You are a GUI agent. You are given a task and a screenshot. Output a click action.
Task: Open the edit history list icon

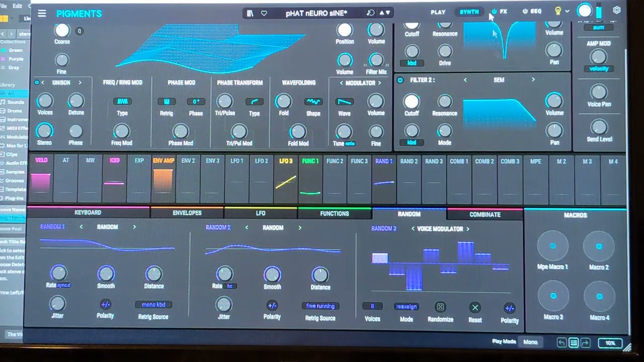[x=574, y=343]
